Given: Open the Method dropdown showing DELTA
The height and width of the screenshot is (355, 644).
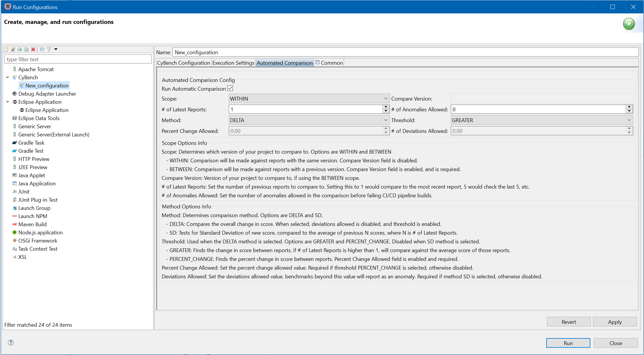Looking at the screenshot, I should pos(309,120).
